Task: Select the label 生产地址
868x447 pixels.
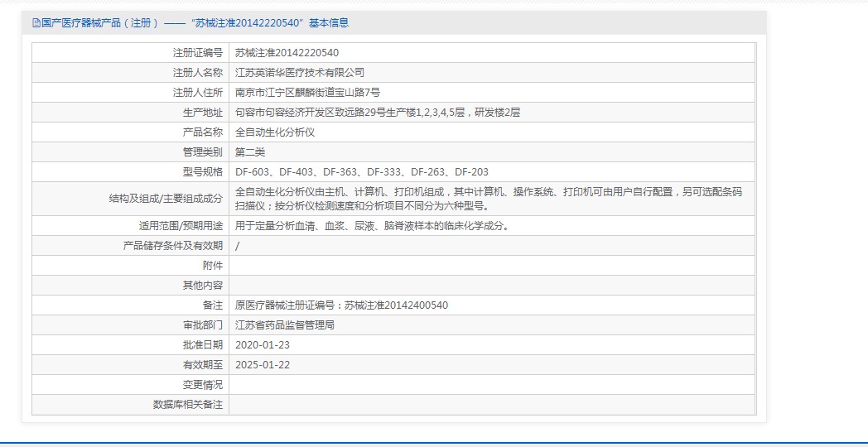Action: [x=203, y=113]
